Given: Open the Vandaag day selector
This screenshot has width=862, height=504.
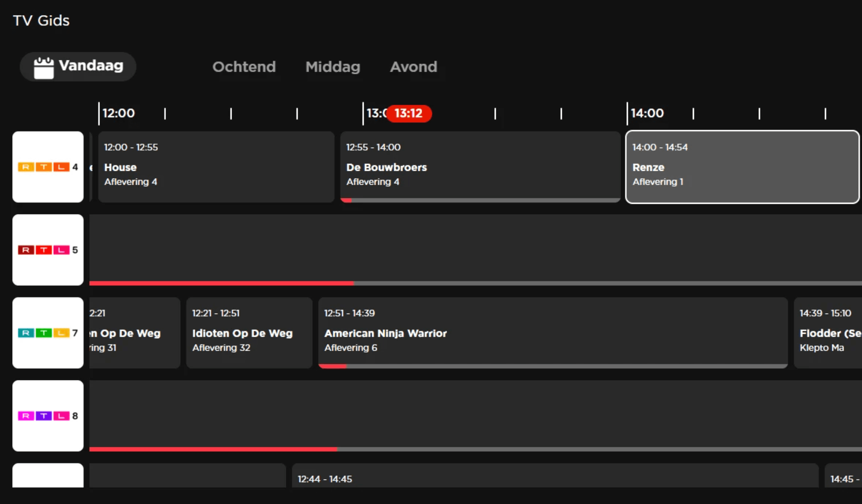Looking at the screenshot, I should (x=78, y=66).
